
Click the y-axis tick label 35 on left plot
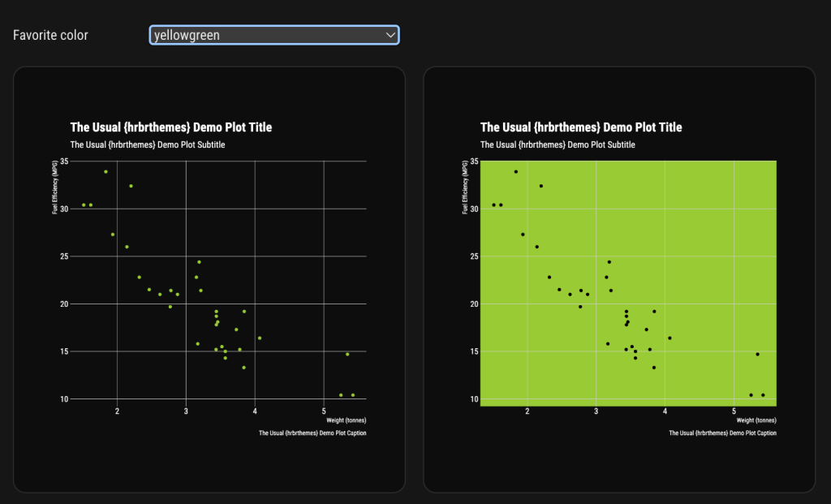pos(63,162)
